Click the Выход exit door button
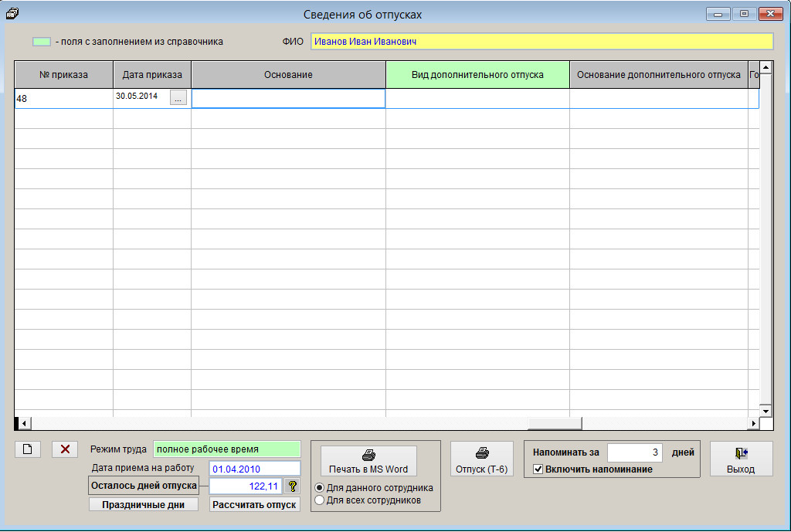The width and height of the screenshot is (791, 532). (x=741, y=459)
